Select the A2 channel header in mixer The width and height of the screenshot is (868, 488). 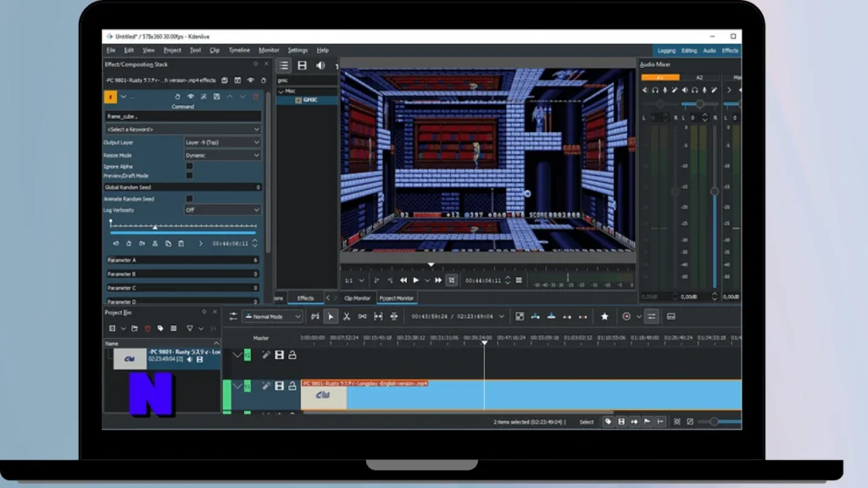[699, 77]
